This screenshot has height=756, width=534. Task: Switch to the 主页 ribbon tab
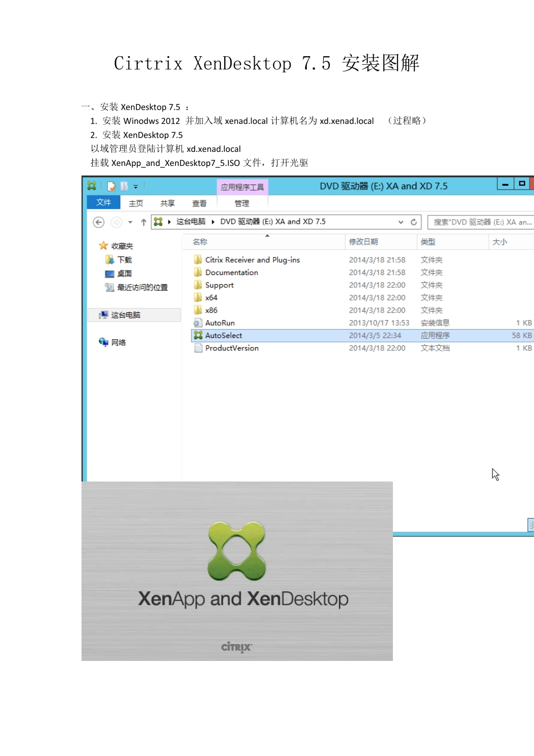pos(136,204)
